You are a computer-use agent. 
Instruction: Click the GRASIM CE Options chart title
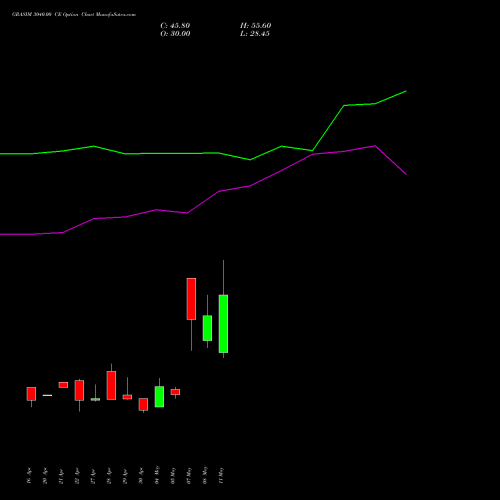pos(74,15)
